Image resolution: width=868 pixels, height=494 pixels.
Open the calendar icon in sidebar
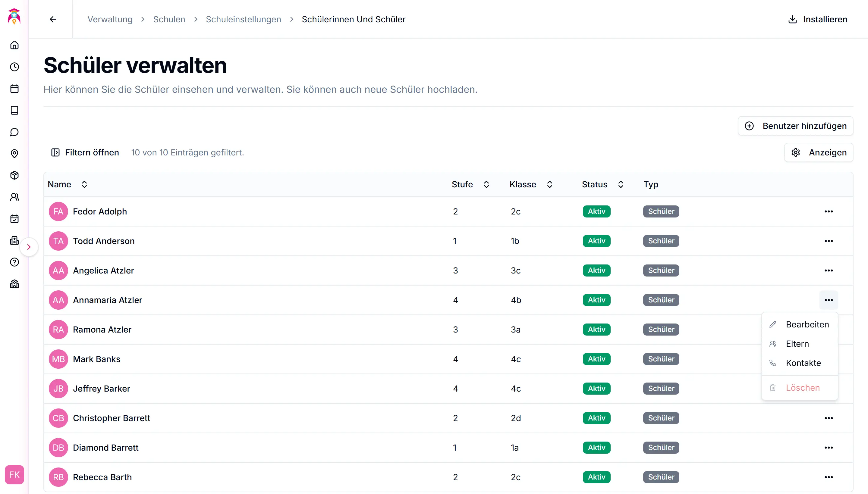tap(14, 89)
